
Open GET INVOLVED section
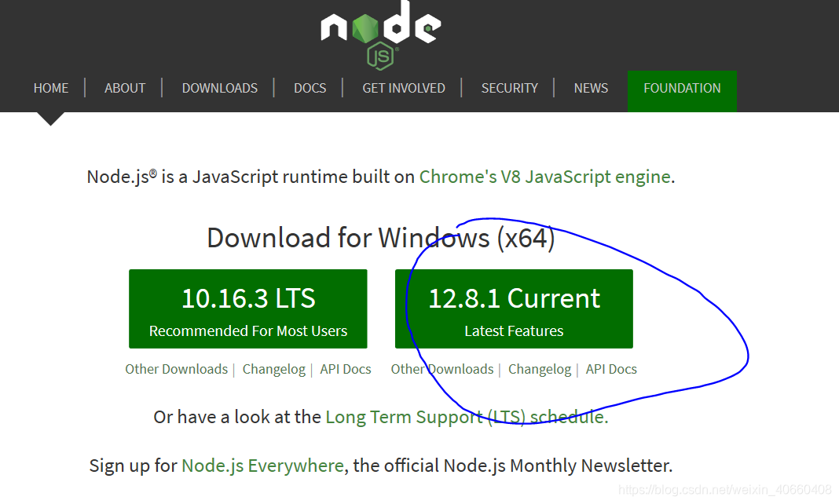404,88
